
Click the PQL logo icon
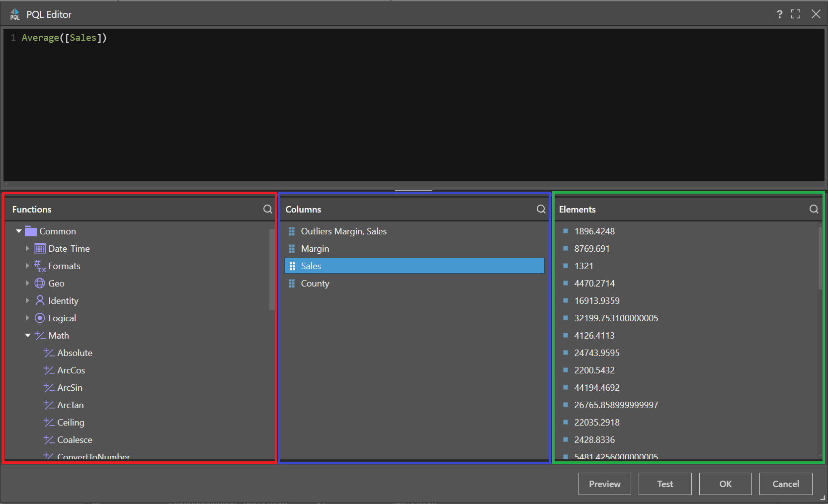(x=14, y=14)
